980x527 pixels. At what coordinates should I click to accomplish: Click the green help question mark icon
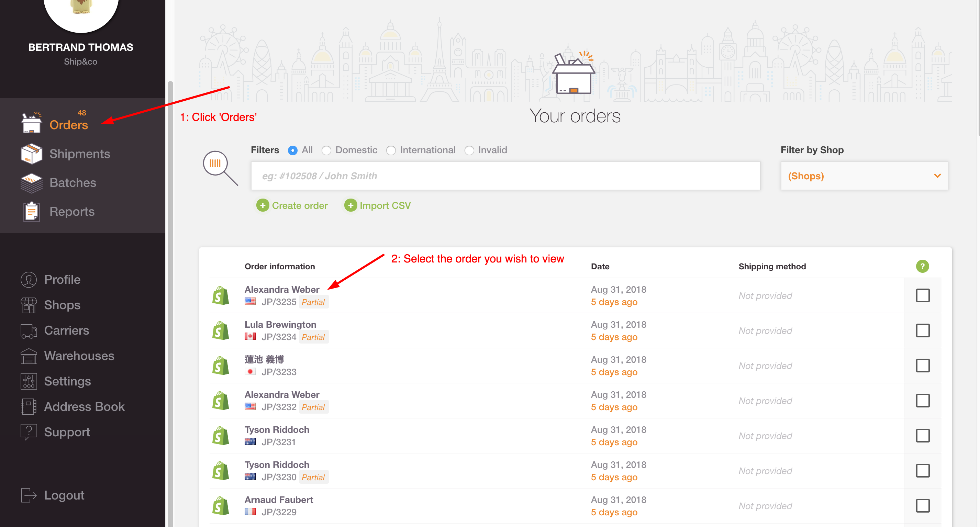click(x=922, y=266)
